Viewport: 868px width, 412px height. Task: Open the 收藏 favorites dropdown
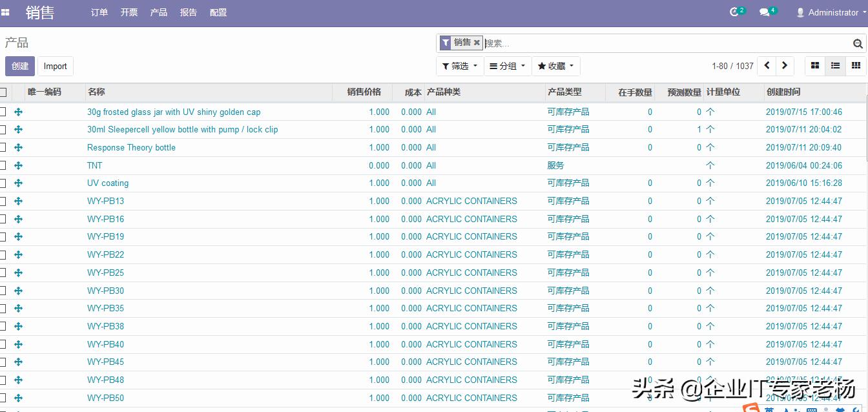pyautogui.click(x=555, y=66)
